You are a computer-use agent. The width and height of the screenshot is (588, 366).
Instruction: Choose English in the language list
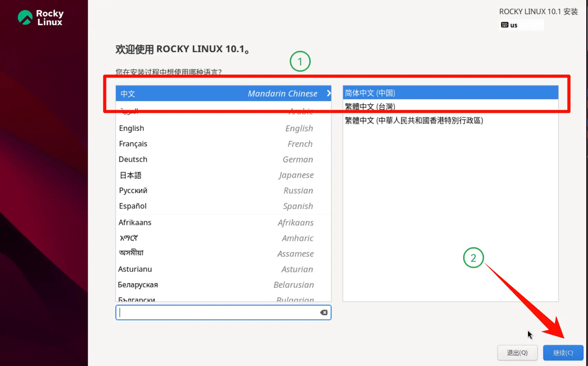(x=223, y=128)
